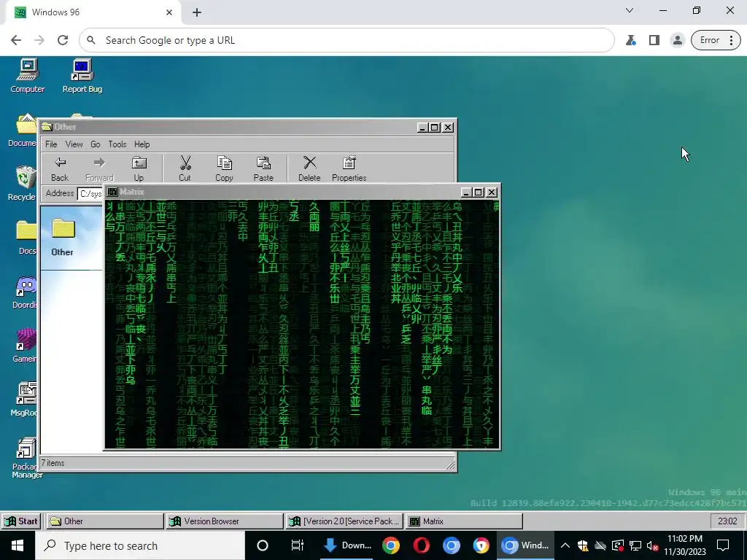Open Chrome Labs flask icon
747x560 pixels.
click(631, 40)
